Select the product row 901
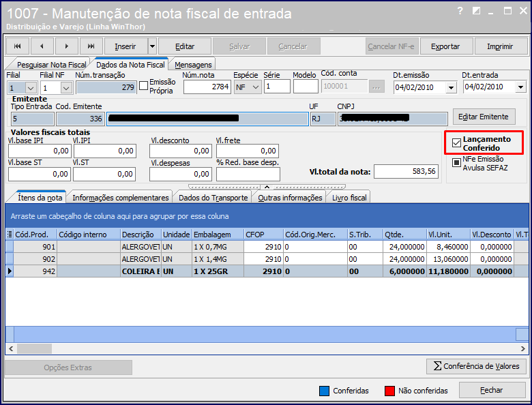532x405 pixels. pyautogui.click(x=267, y=247)
